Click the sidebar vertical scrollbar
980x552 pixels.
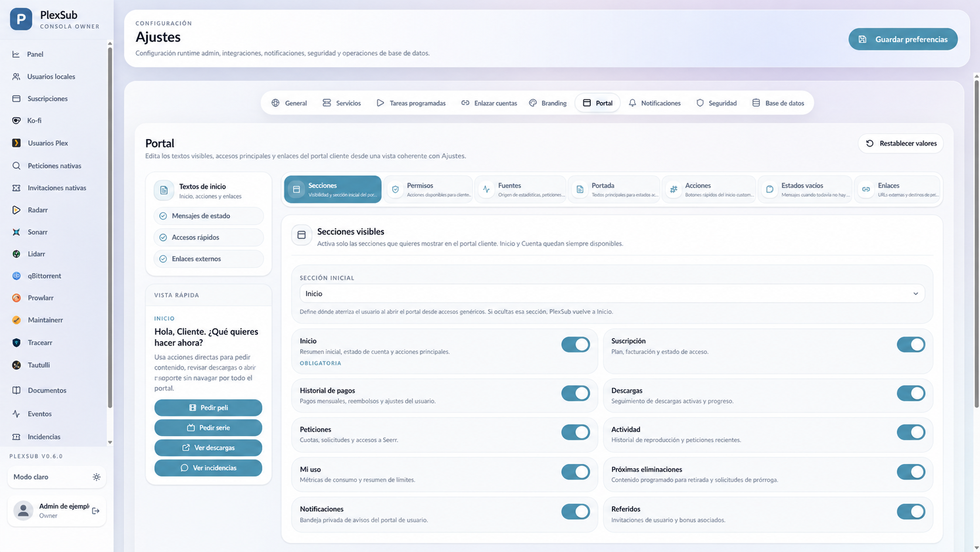pyautogui.click(x=110, y=228)
